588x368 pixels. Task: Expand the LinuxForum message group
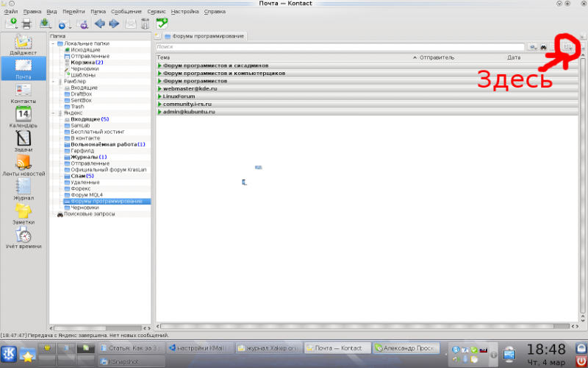click(x=159, y=96)
